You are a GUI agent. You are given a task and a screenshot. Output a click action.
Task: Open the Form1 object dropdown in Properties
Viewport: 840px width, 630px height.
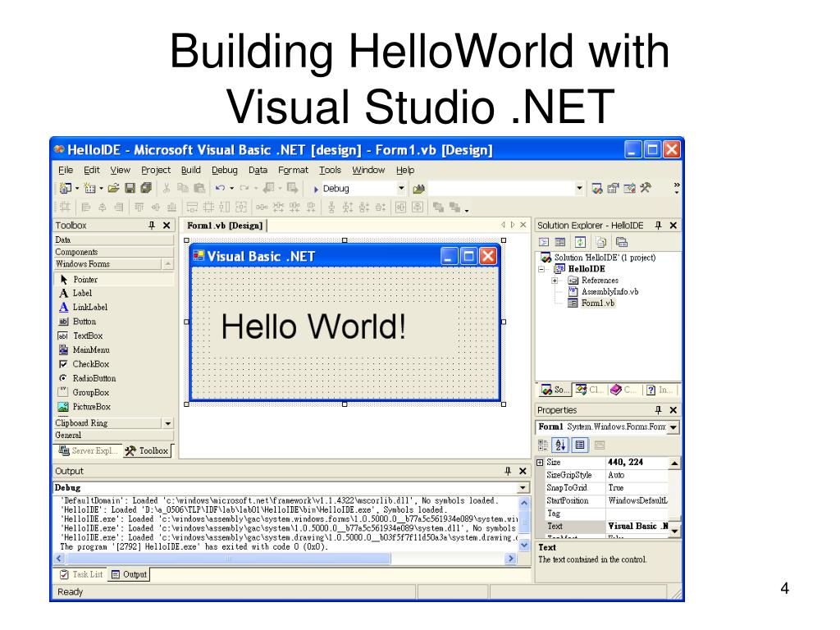pyautogui.click(x=673, y=427)
